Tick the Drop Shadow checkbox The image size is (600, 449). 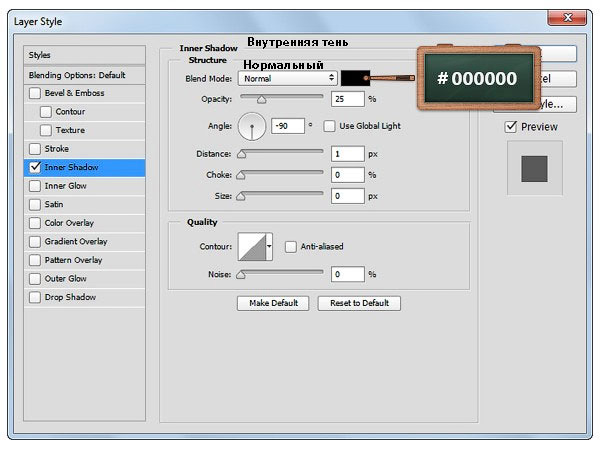click(x=35, y=297)
